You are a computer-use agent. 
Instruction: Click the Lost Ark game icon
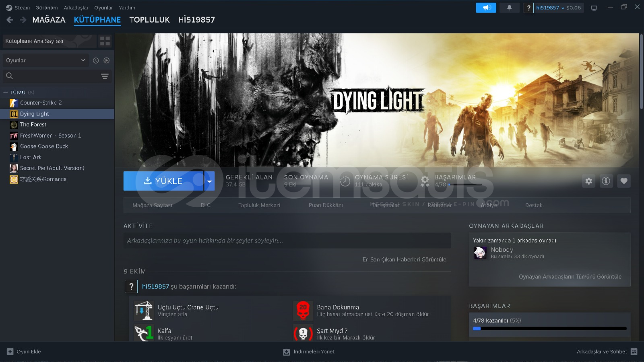pos(14,157)
